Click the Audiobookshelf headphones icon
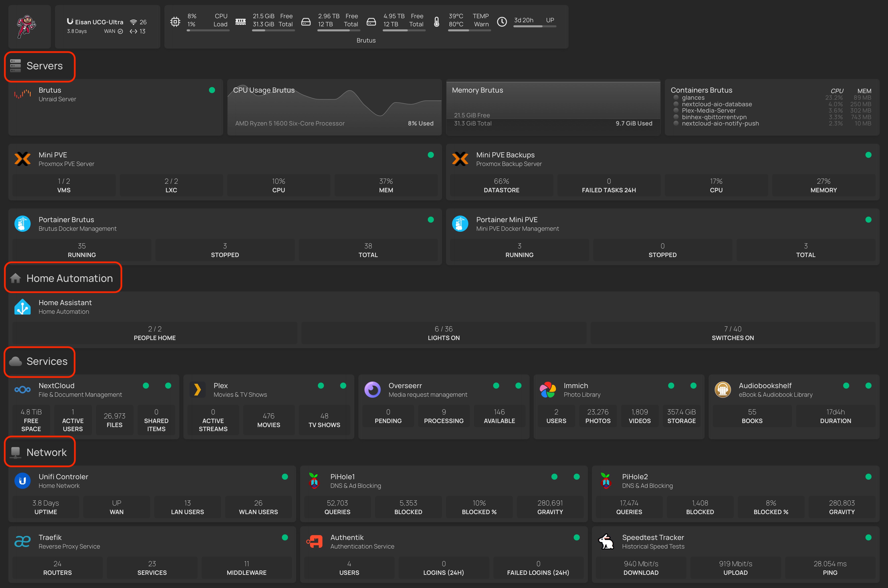The width and height of the screenshot is (888, 588). pos(723,390)
